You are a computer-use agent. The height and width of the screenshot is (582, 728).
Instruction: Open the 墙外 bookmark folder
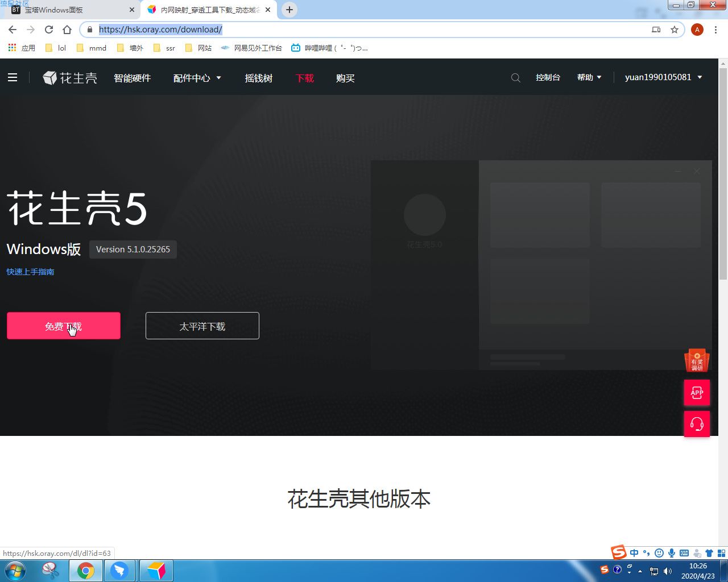[x=130, y=48]
